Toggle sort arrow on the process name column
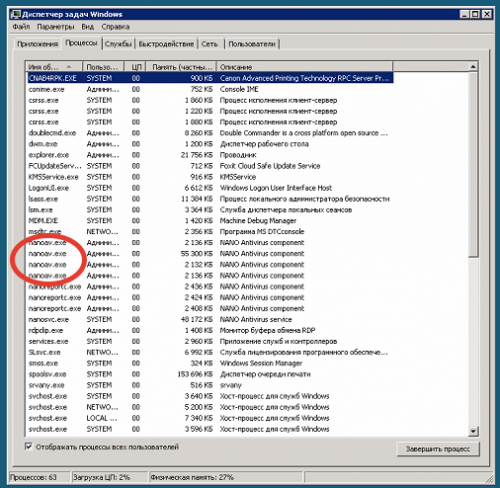This screenshot has width=500, height=488. [69, 67]
